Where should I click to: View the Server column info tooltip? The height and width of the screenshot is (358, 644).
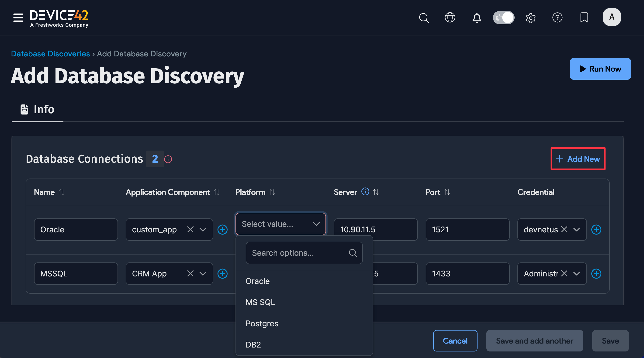point(365,192)
